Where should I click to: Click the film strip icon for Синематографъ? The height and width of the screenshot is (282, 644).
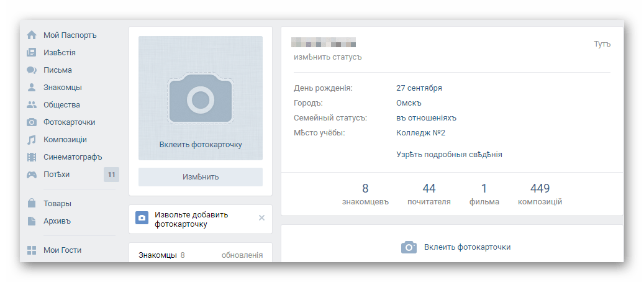(x=32, y=157)
